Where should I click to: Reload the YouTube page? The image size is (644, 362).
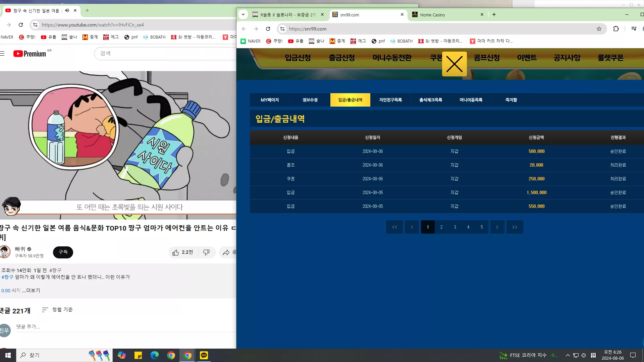coord(21,25)
